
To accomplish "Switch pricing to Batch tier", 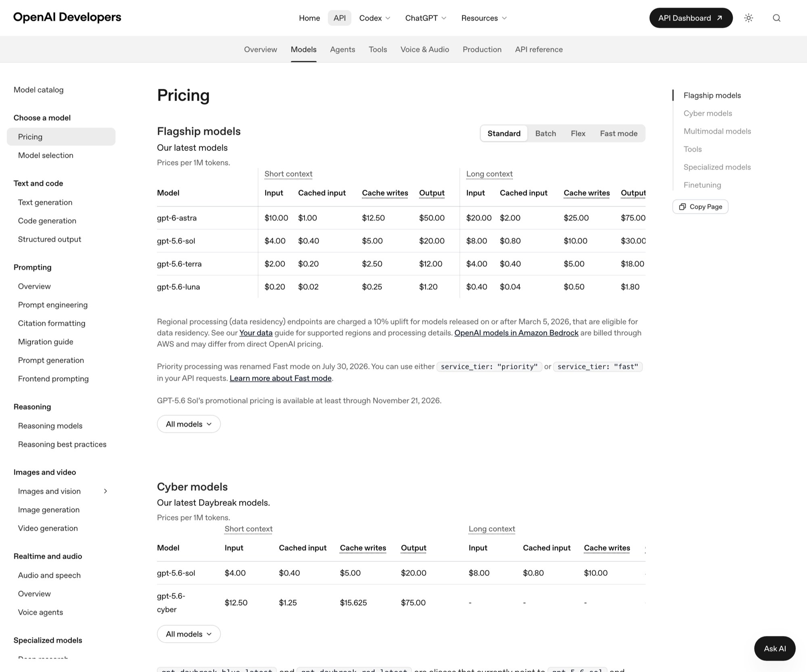I will [546, 134].
